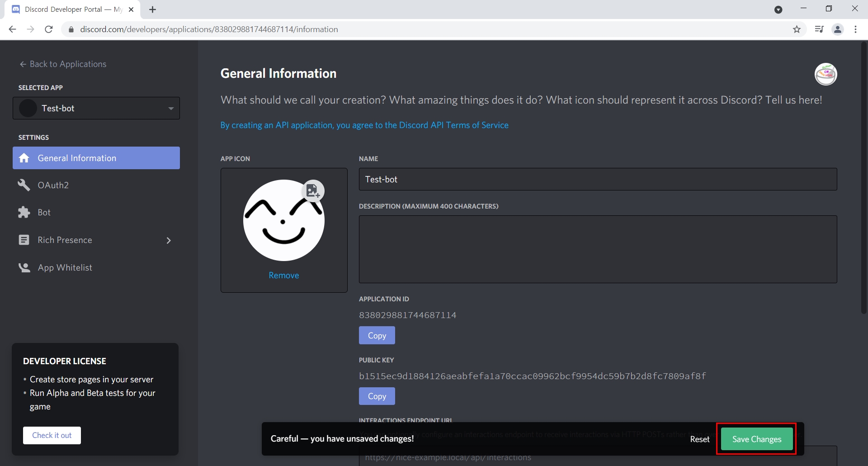Click the public key string text
This screenshot has width=868, height=466.
[x=533, y=376]
